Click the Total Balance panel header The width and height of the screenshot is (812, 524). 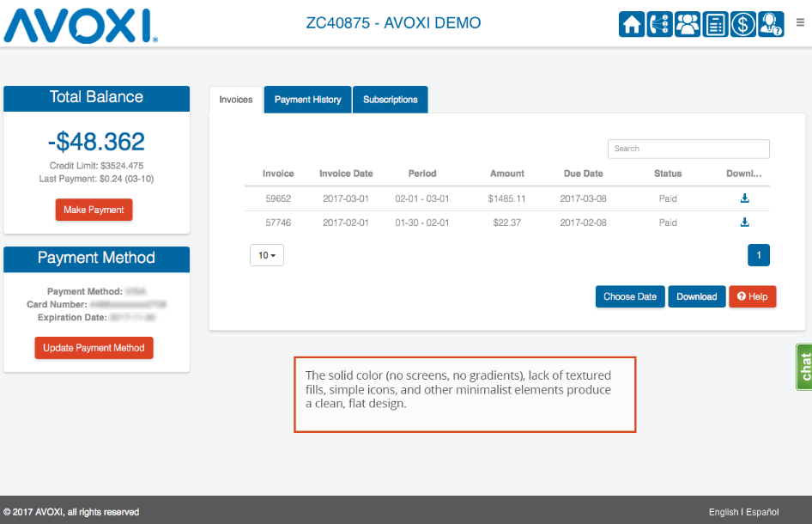tap(96, 99)
